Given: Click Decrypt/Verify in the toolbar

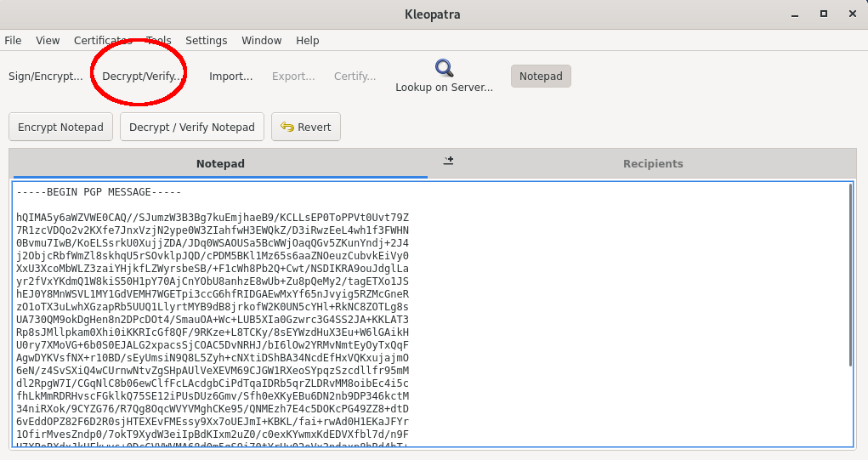Looking at the screenshot, I should pos(142,77).
